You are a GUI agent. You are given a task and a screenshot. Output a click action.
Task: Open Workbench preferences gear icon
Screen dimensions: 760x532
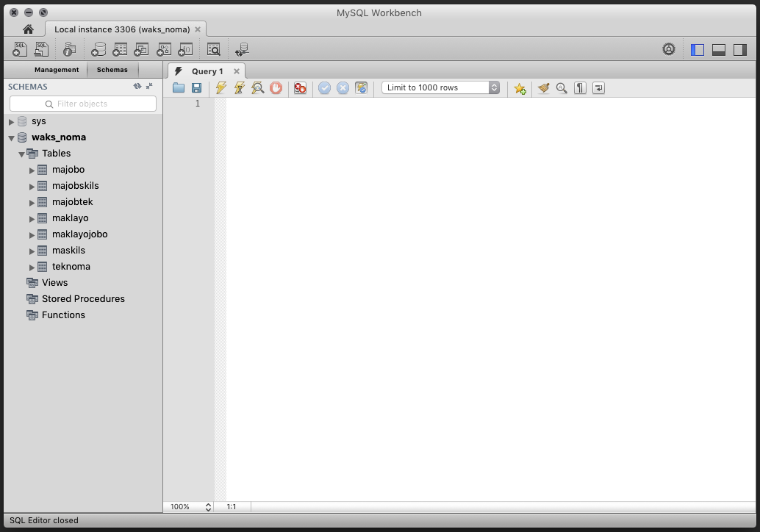(x=669, y=49)
